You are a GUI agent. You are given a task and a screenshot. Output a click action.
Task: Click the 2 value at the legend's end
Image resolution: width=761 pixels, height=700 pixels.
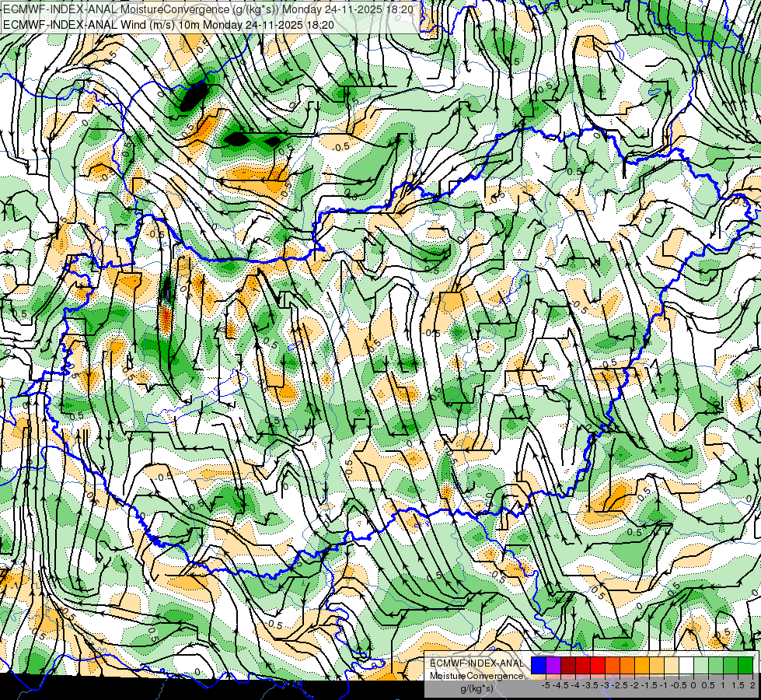tap(752, 685)
